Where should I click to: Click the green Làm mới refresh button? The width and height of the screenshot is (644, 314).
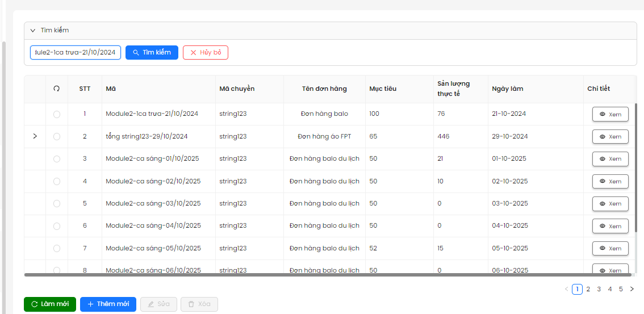(x=50, y=304)
